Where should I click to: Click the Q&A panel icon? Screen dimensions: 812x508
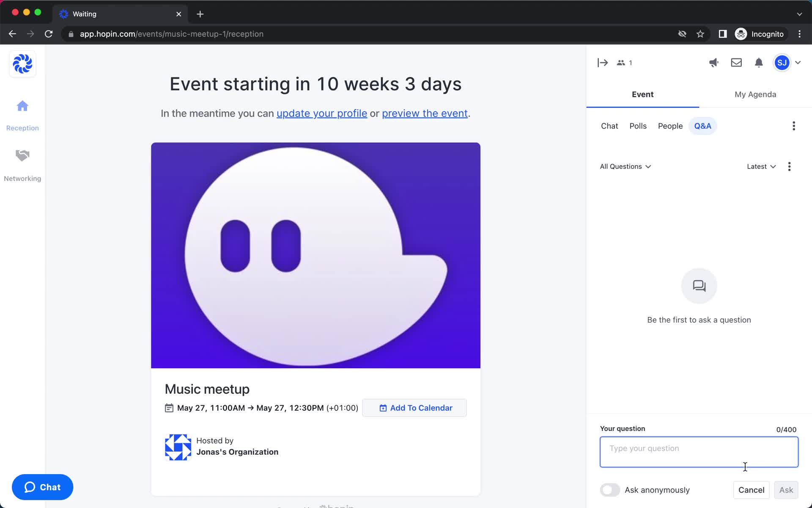pos(703,125)
